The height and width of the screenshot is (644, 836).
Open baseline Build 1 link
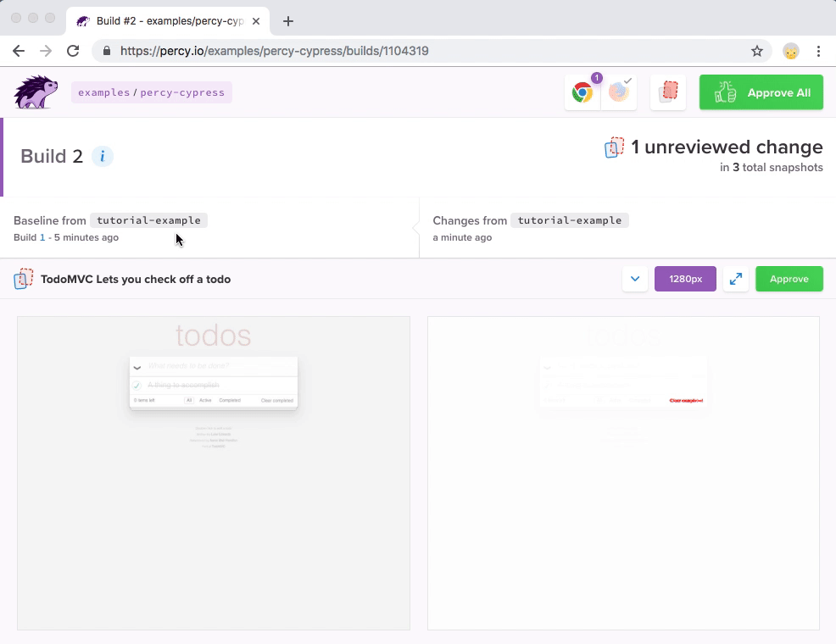(x=42, y=237)
